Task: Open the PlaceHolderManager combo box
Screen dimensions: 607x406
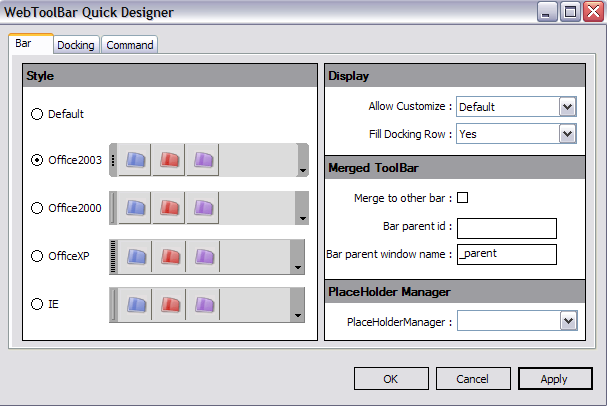Action: (x=567, y=321)
